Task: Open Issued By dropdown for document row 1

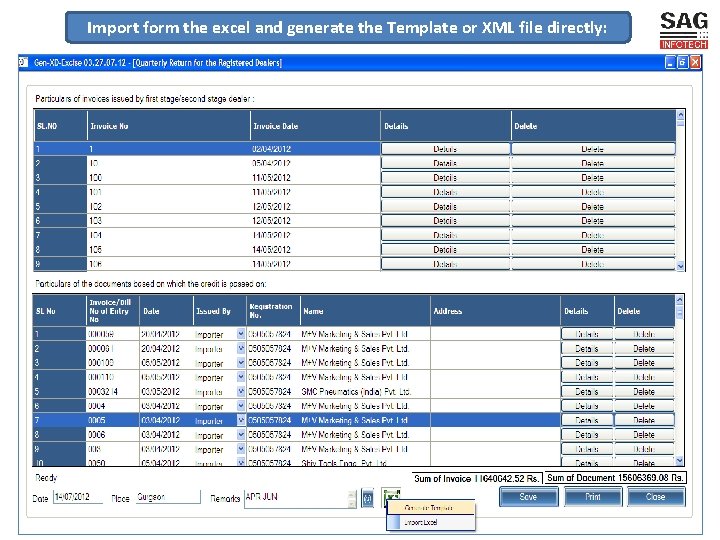Action: coord(241,334)
